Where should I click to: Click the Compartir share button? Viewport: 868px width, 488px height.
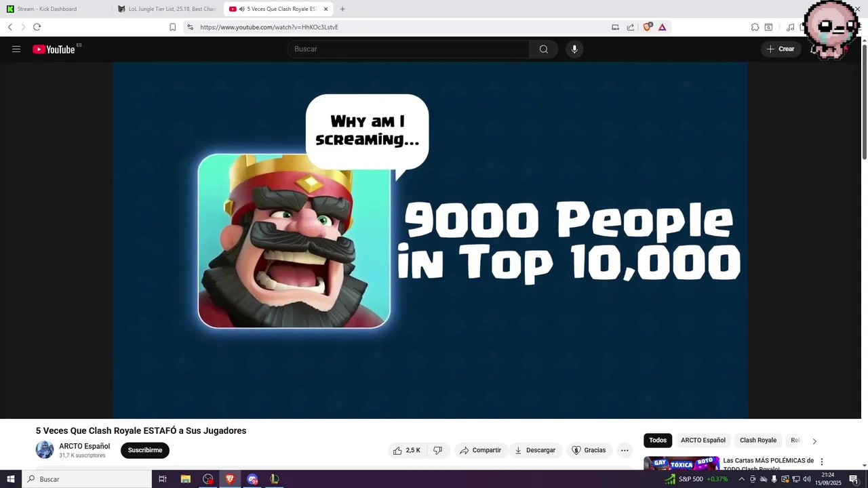pos(480,450)
